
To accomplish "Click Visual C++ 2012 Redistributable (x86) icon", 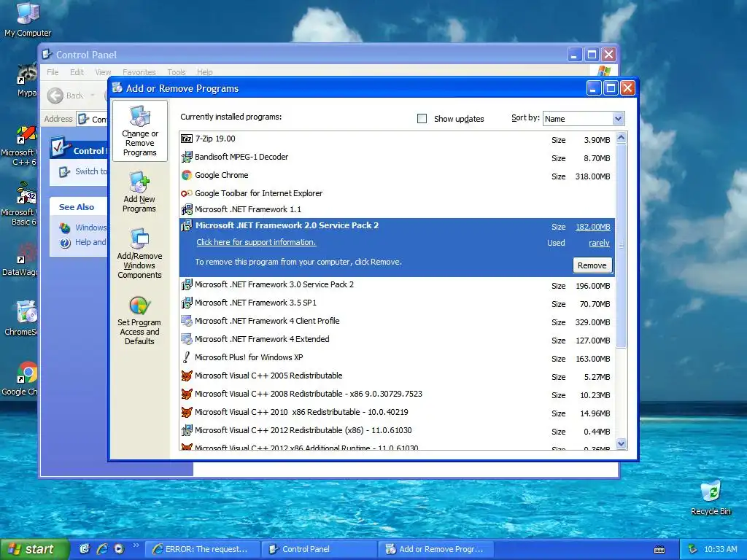I will (x=187, y=430).
